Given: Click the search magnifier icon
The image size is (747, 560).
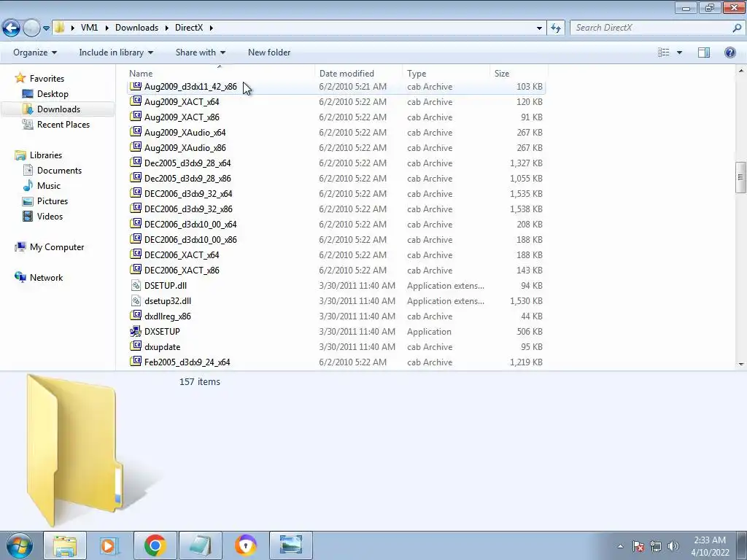Looking at the screenshot, I should (737, 28).
